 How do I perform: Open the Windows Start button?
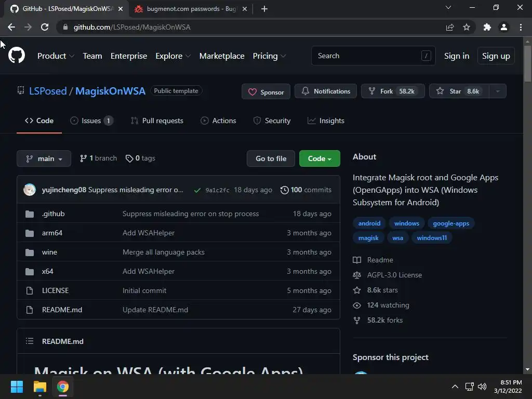tap(17, 387)
